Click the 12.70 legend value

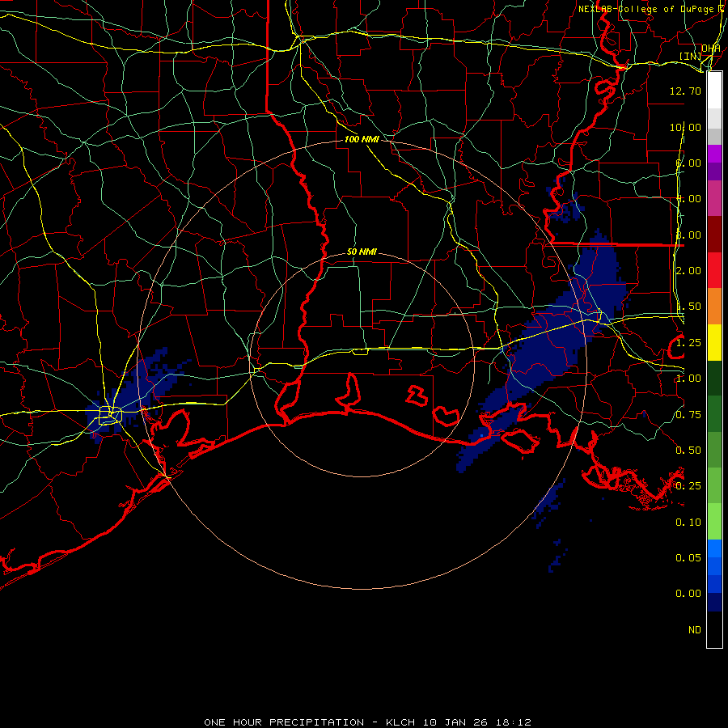685,91
